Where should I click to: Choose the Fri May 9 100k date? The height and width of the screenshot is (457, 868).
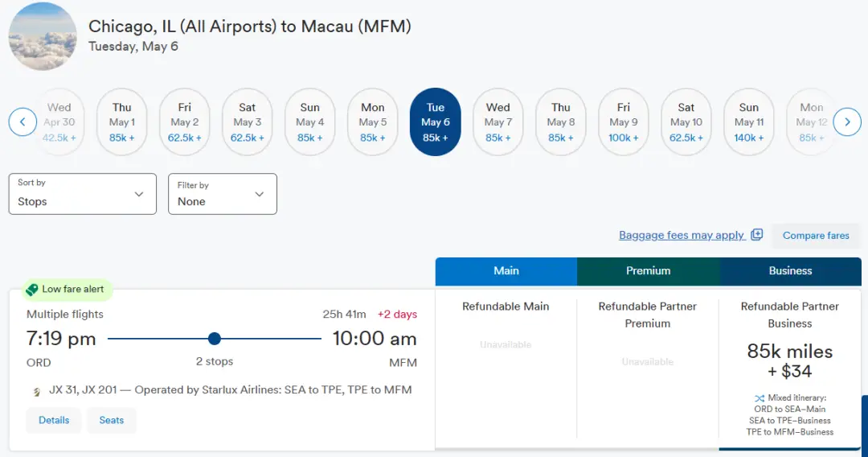(x=624, y=122)
